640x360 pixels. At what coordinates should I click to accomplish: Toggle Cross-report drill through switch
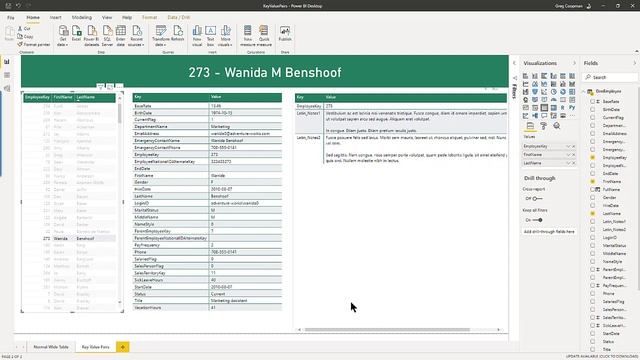click(x=537, y=198)
